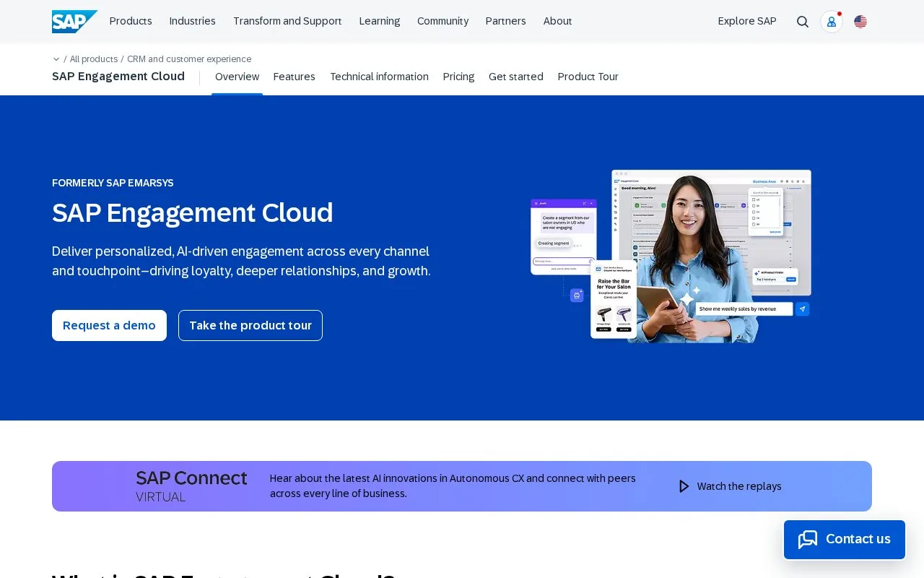This screenshot has height=578, width=924.
Task: Click the hero product screenshot image
Action: click(x=671, y=256)
